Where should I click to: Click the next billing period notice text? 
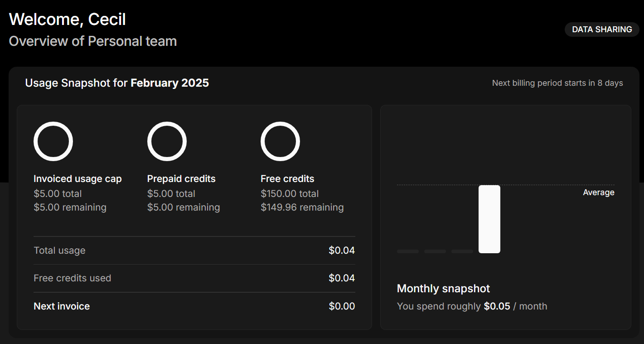click(557, 83)
